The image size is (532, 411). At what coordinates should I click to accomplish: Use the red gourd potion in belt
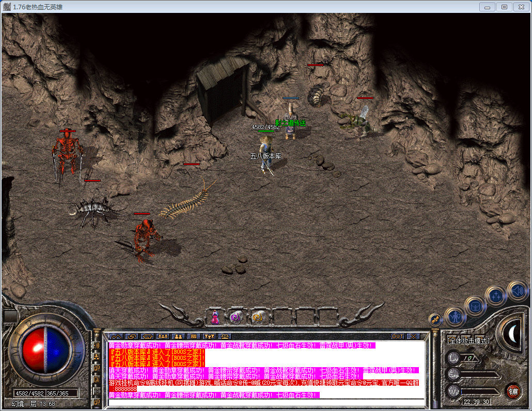pyautogui.click(x=215, y=318)
